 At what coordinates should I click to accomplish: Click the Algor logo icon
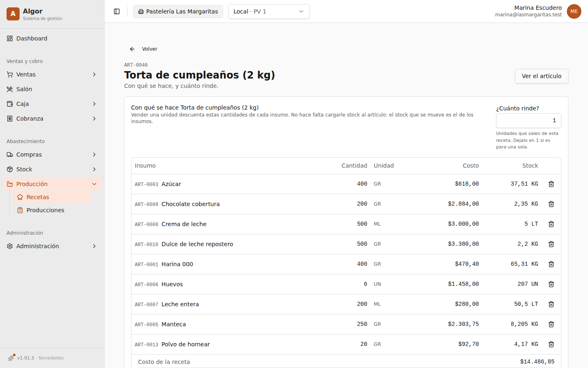click(13, 14)
